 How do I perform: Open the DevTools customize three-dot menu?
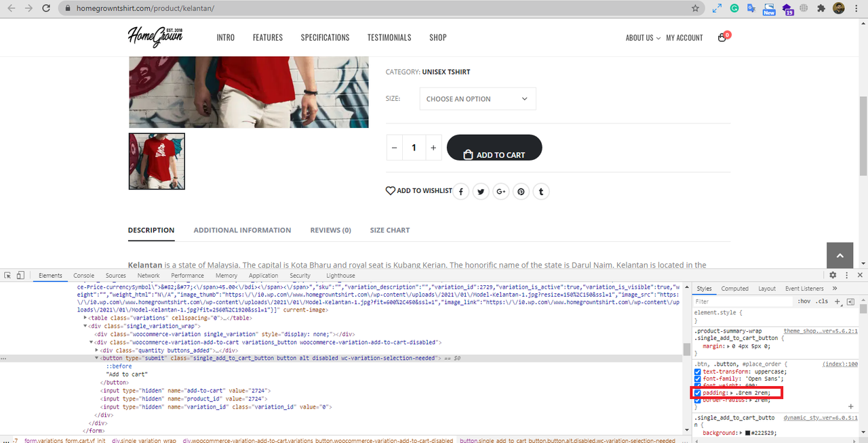tap(847, 275)
